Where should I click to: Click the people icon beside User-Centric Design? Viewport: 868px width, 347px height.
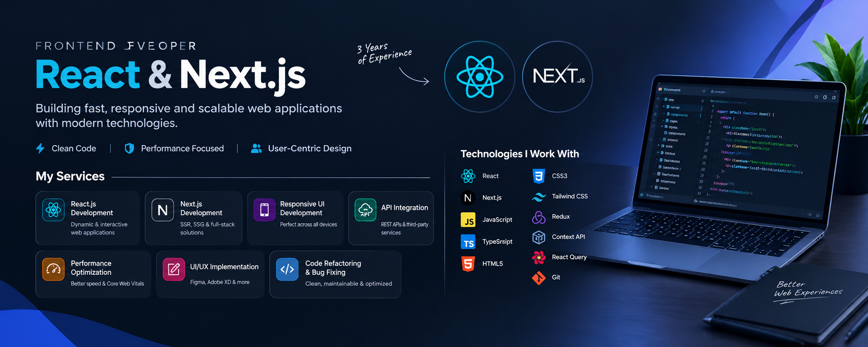pyautogui.click(x=256, y=148)
